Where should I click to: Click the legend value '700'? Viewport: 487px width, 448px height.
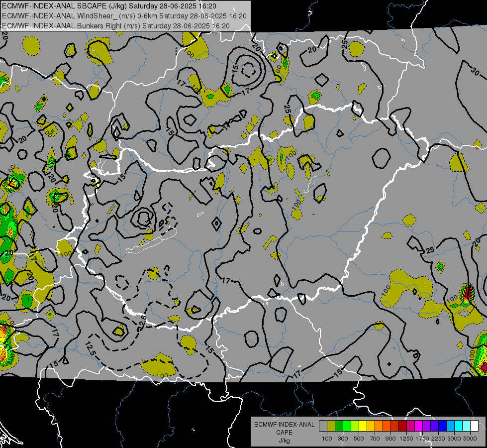pos(375,439)
